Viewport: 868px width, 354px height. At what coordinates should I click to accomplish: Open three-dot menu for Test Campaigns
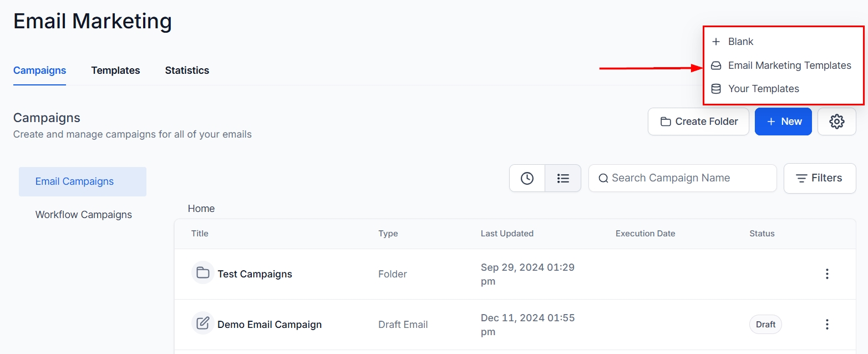click(x=827, y=274)
